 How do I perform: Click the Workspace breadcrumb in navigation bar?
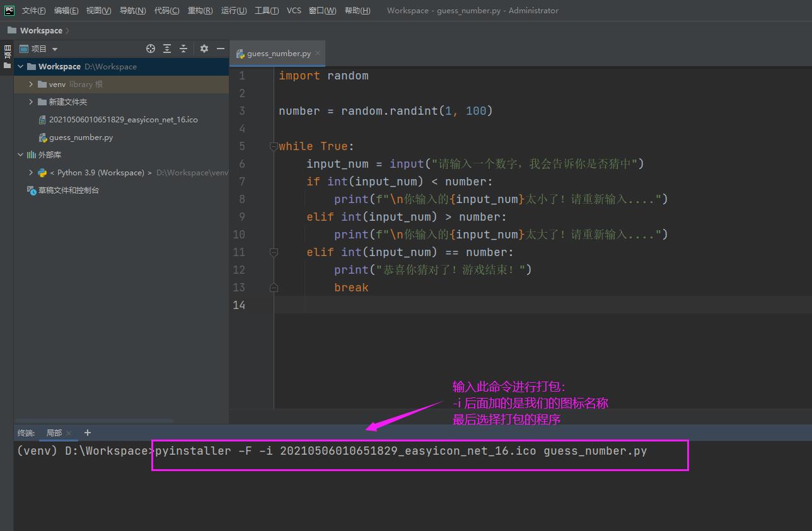point(41,30)
